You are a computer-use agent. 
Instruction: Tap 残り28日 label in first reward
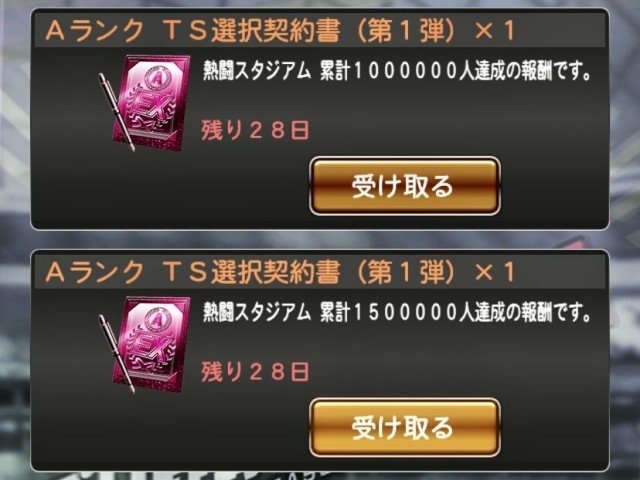[255, 131]
